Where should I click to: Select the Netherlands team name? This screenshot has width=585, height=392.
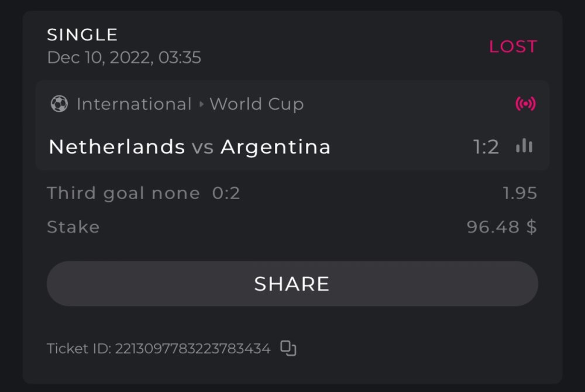116,147
